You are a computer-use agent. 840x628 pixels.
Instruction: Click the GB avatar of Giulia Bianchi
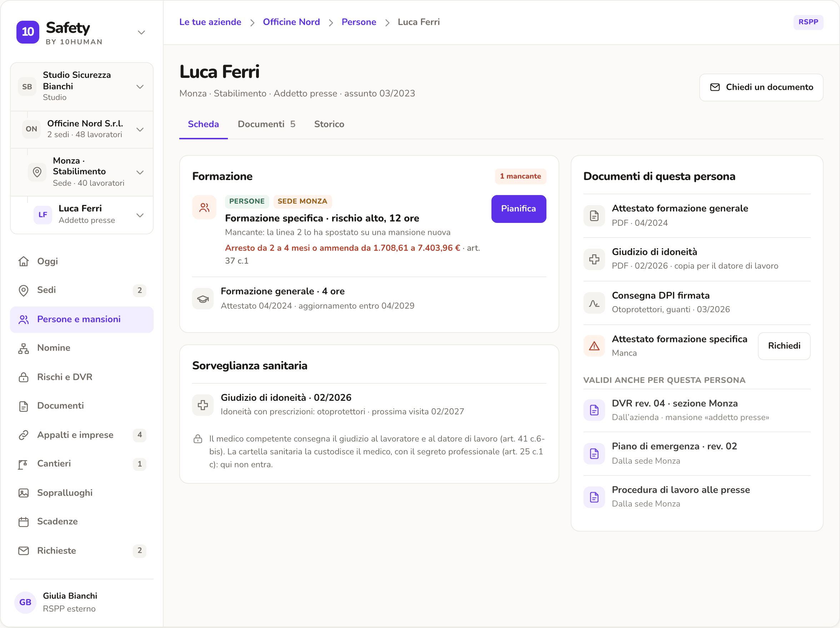(x=25, y=602)
